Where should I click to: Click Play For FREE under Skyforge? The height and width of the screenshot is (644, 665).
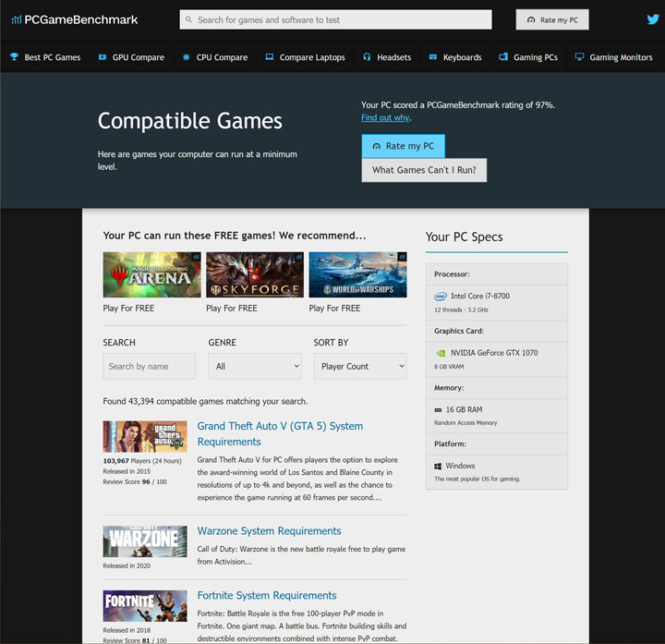click(x=232, y=309)
